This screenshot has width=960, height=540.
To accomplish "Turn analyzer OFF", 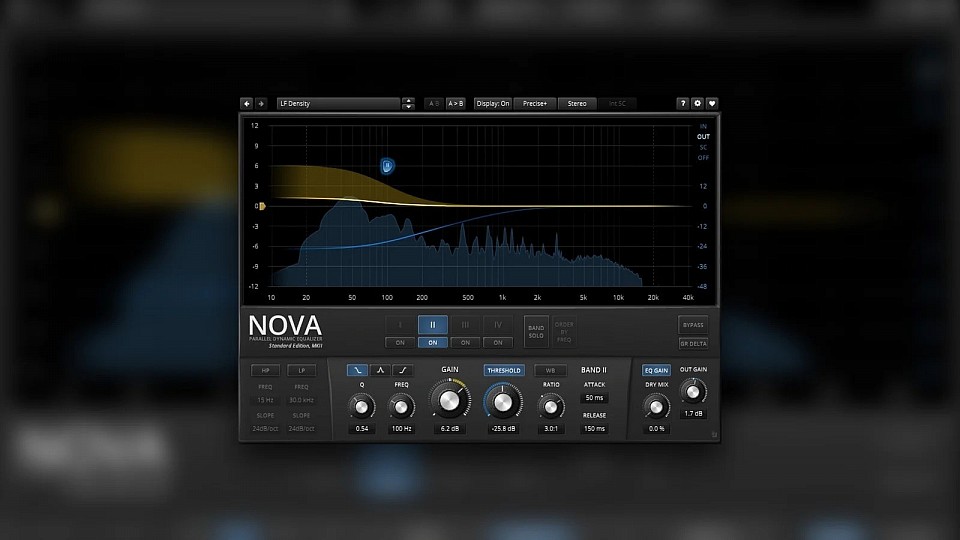I will pyautogui.click(x=703, y=157).
